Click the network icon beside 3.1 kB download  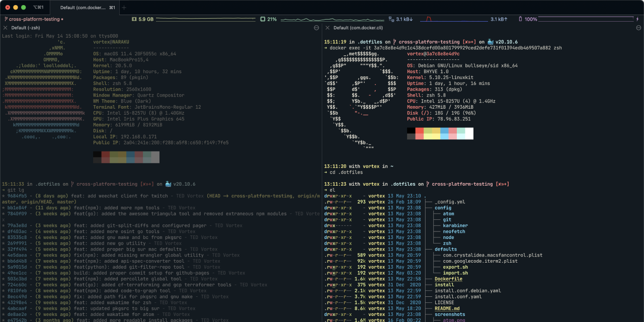click(x=391, y=19)
